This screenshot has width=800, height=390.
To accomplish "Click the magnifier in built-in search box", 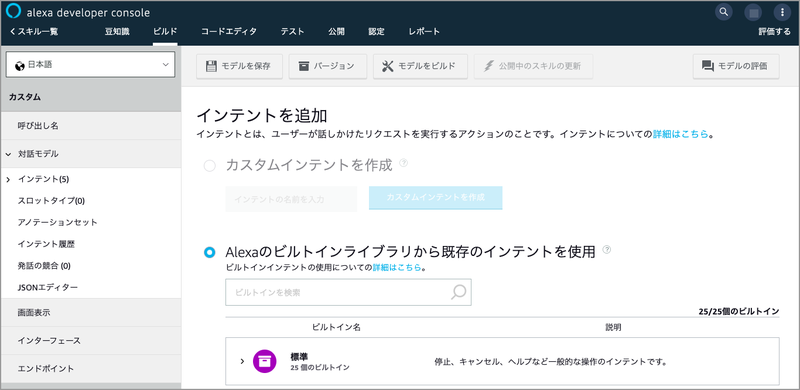I will pyautogui.click(x=458, y=292).
